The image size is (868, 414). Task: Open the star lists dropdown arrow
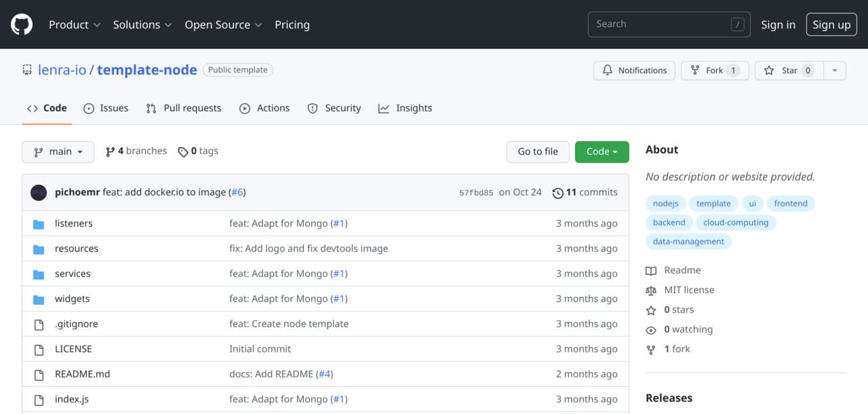[x=835, y=71]
